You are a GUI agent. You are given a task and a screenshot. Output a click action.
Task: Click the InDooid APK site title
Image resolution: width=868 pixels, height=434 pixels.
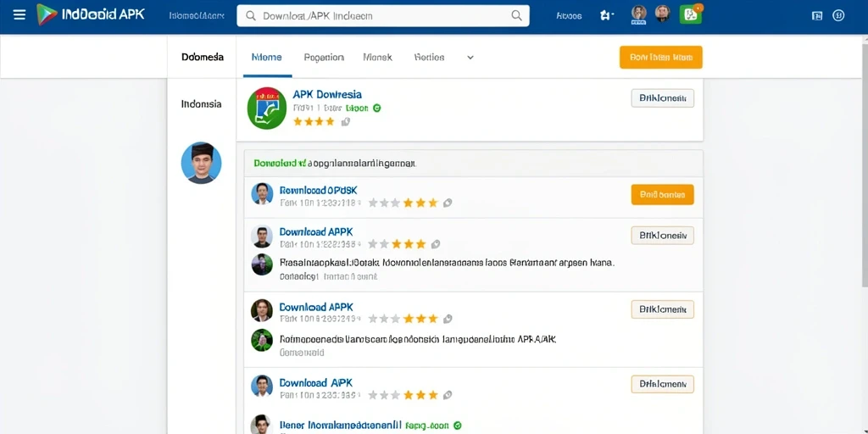(103, 14)
